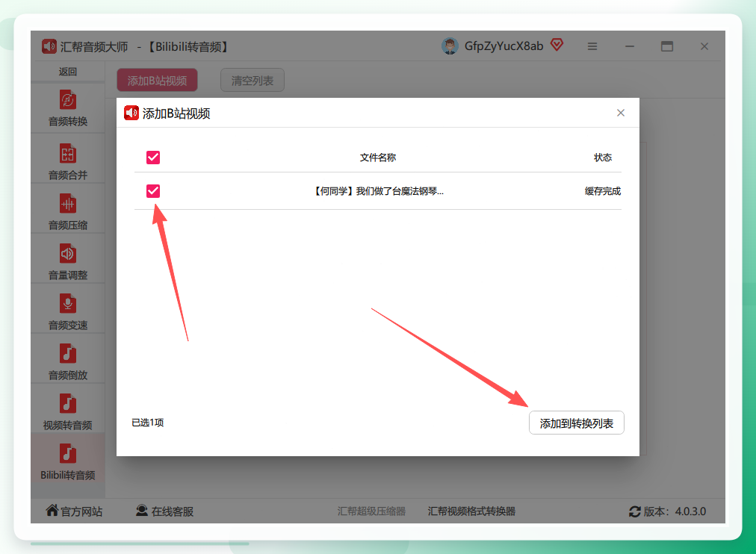Viewport: 756px width, 554px height.
Task: Minimize the main application window
Action: point(630,46)
